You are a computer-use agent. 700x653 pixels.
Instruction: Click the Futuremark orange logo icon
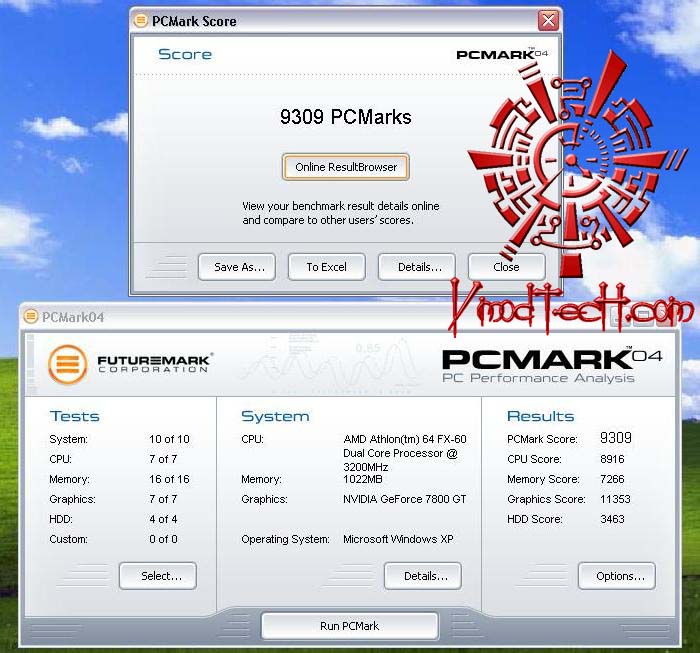coord(67,364)
